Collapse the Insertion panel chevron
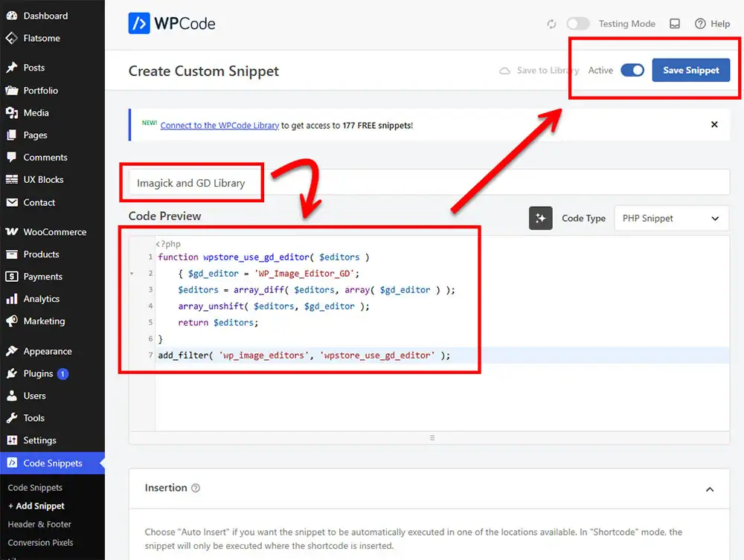Viewport: 744px width, 560px height. click(x=710, y=489)
